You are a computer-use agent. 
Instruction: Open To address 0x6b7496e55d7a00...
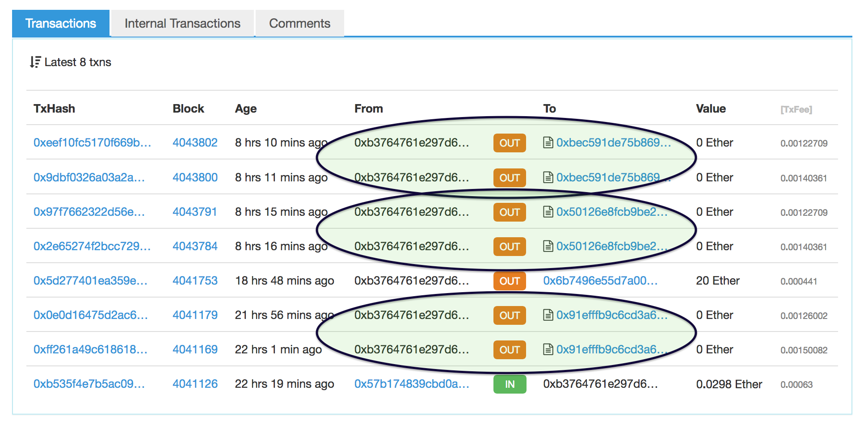click(x=600, y=281)
